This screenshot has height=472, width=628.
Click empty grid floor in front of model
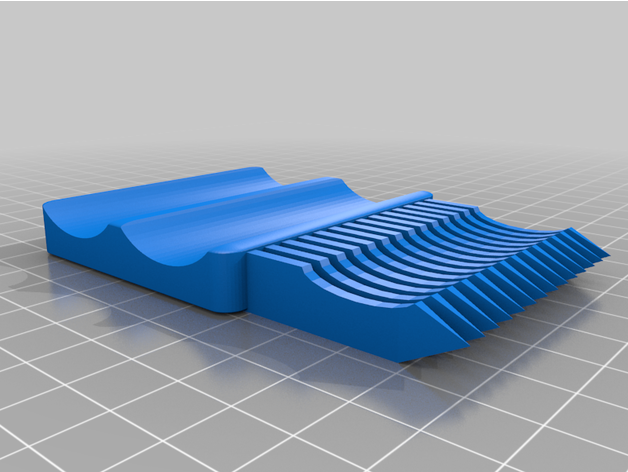coord(300,420)
